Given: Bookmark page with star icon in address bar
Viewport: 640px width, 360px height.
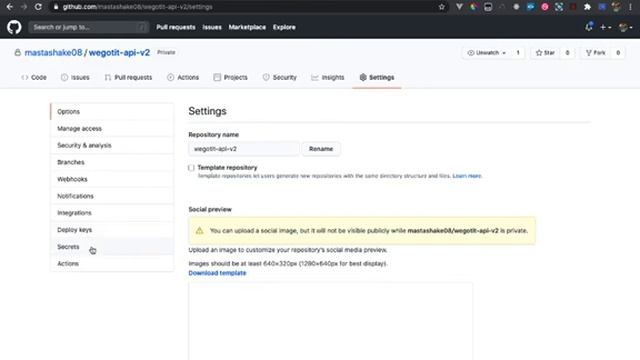Looking at the screenshot, I should coord(441,7).
